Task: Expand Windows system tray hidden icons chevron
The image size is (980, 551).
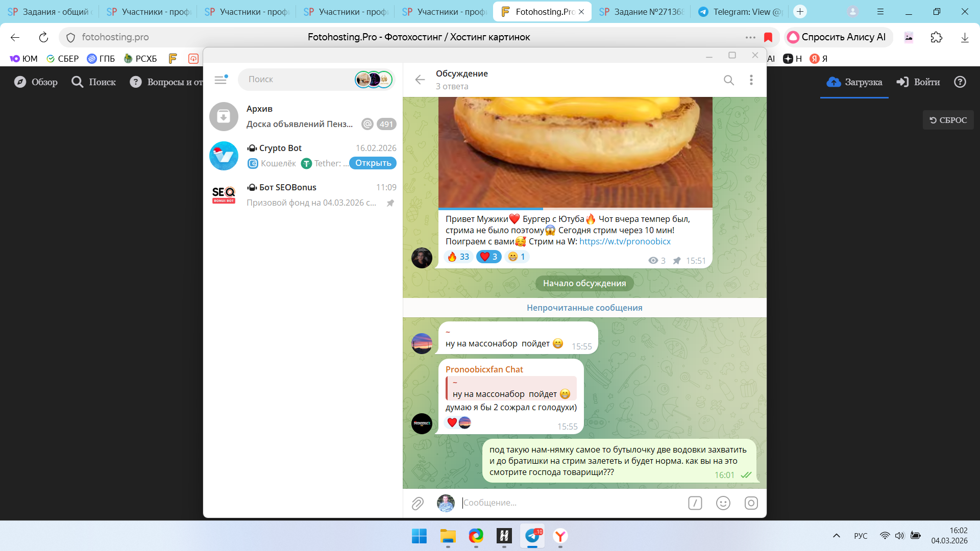Action: (x=836, y=536)
